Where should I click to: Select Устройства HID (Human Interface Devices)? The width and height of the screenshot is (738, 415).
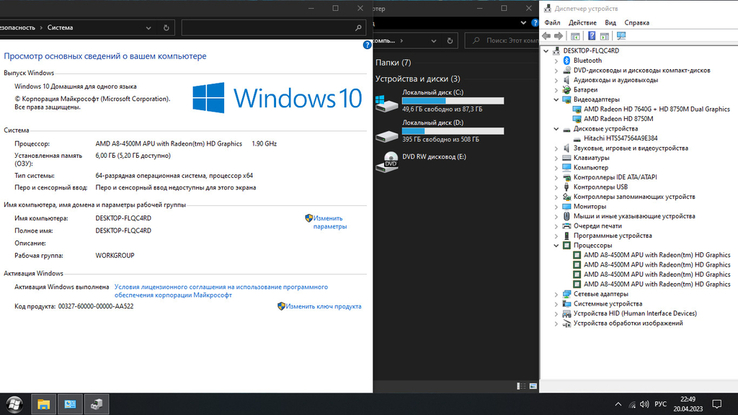pos(635,313)
